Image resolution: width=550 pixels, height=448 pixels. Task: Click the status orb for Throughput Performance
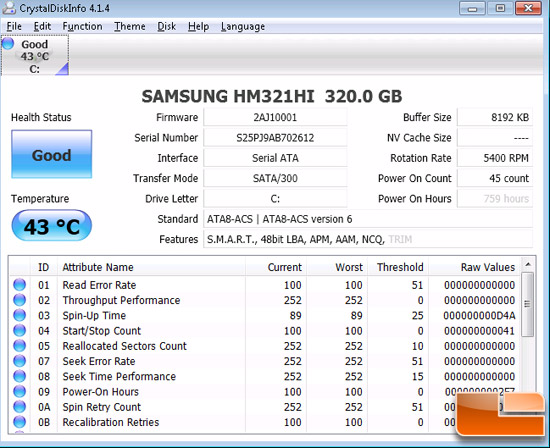point(20,300)
